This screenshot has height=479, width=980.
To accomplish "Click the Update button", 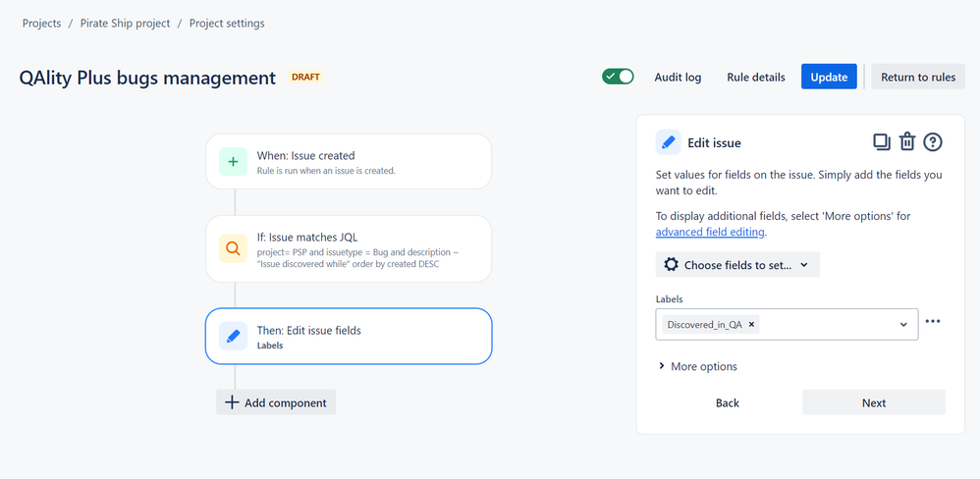I will point(829,77).
